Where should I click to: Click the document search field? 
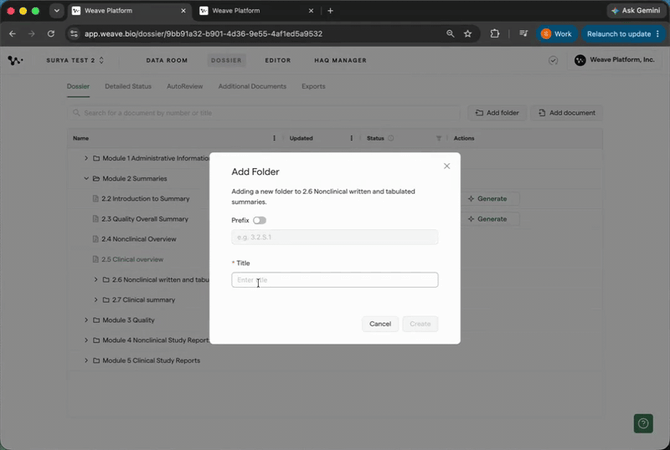click(264, 113)
